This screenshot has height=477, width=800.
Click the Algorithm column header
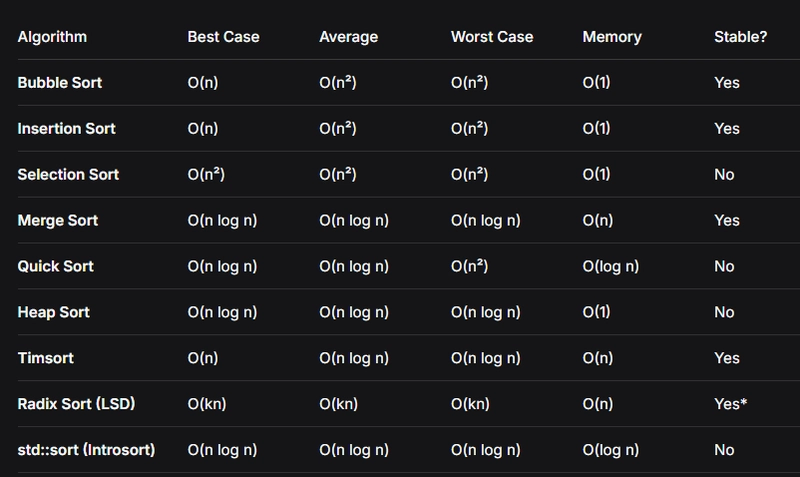(x=52, y=37)
